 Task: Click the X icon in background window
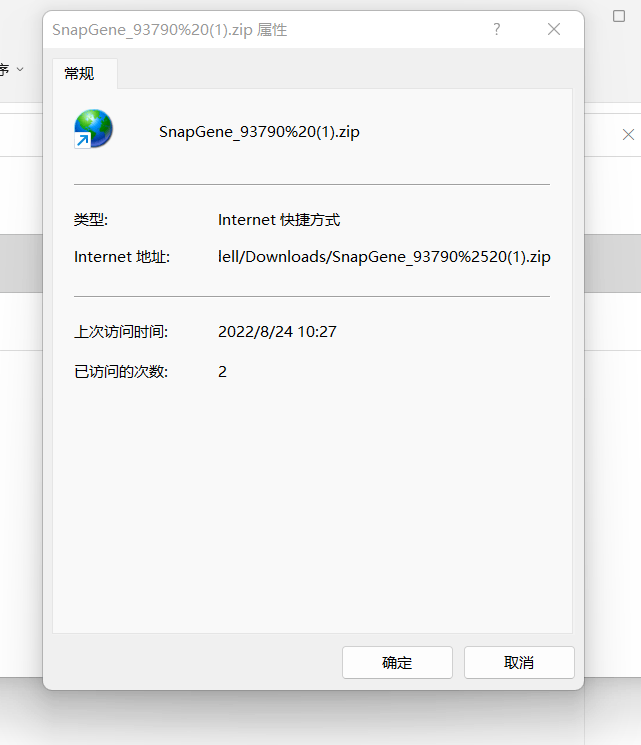[x=628, y=135]
